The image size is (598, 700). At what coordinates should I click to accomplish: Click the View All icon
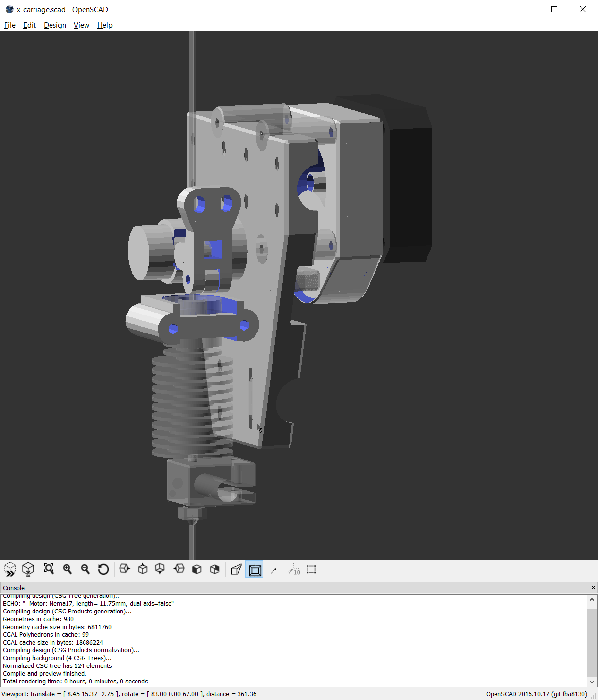[49, 569]
